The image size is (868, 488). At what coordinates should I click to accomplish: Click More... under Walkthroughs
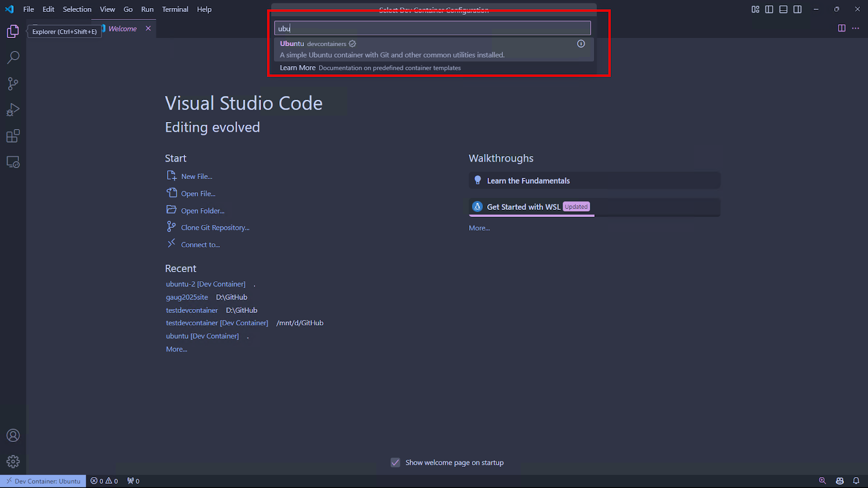(x=479, y=228)
